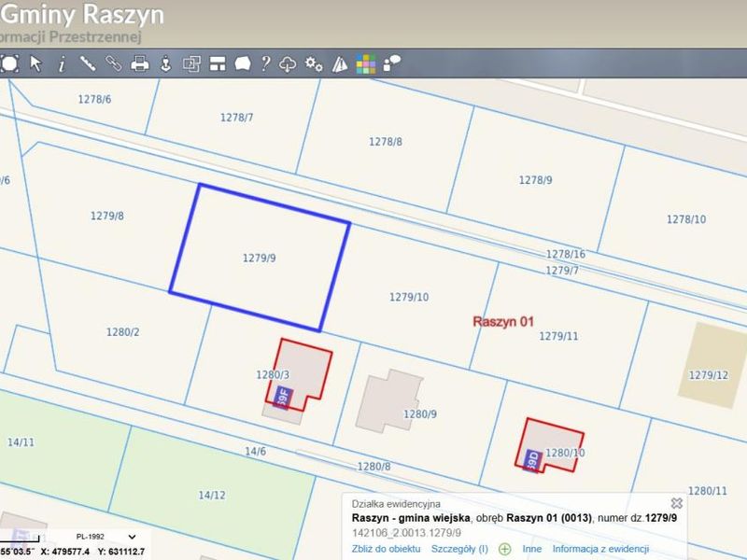Expand the Inne options menu
Screen dimensions: 747x560
(x=531, y=549)
